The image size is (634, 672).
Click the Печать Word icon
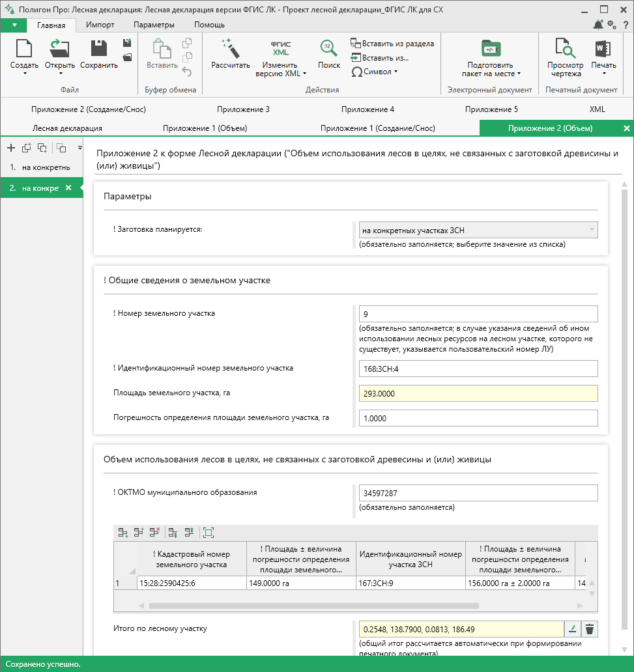(x=603, y=48)
